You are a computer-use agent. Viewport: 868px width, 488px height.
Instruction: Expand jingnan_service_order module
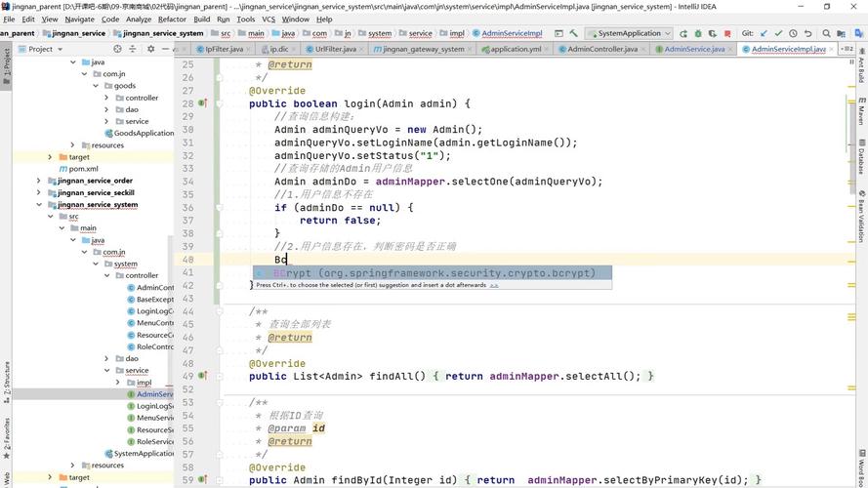click(x=38, y=181)
